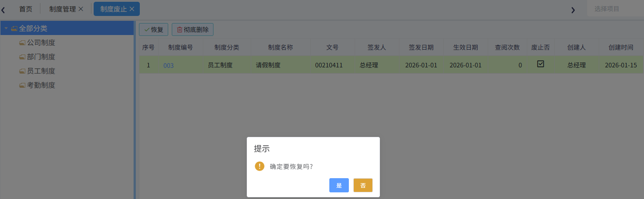644x199 pixels.
Task: Collapse the 全部分类 tree node
Action: point(6,29)
